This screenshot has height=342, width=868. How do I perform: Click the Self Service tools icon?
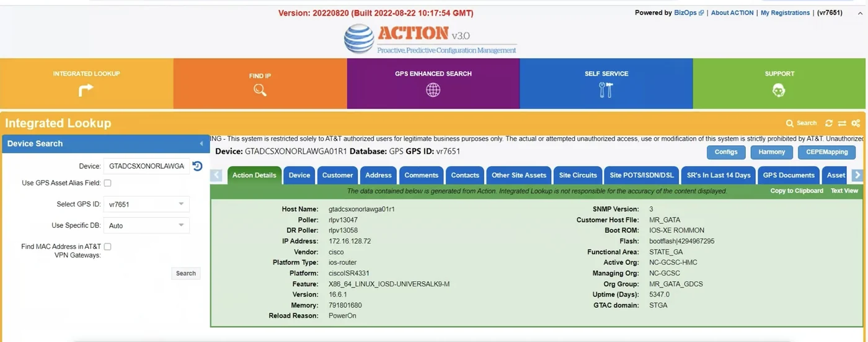[606, 90]
